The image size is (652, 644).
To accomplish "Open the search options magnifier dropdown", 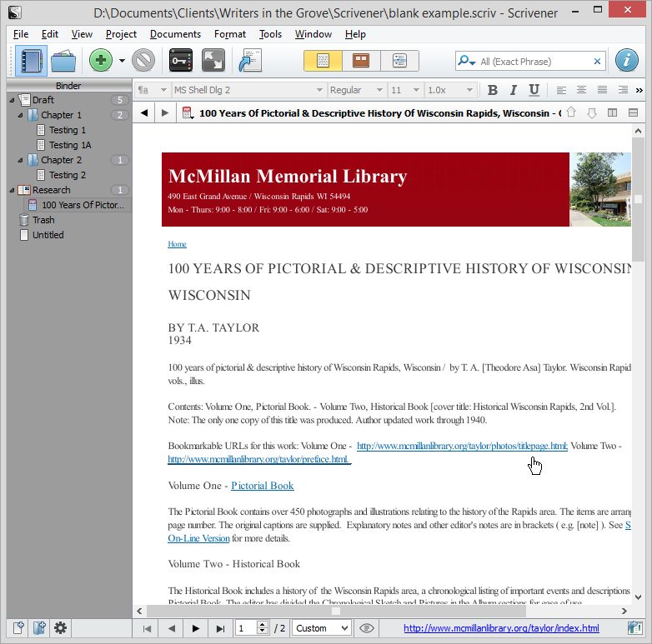I will tap(467, 61).
